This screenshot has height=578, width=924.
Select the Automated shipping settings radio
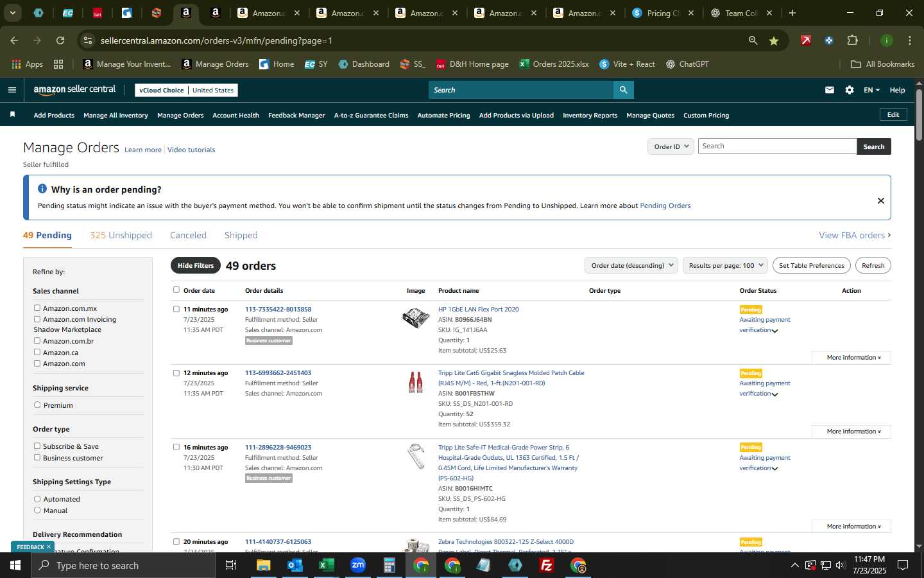coord(37,499)
